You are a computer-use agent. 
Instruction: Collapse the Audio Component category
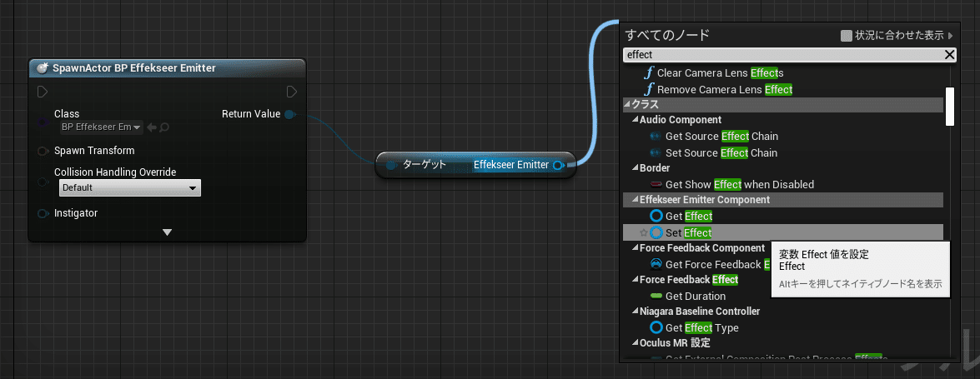point(635,119)
